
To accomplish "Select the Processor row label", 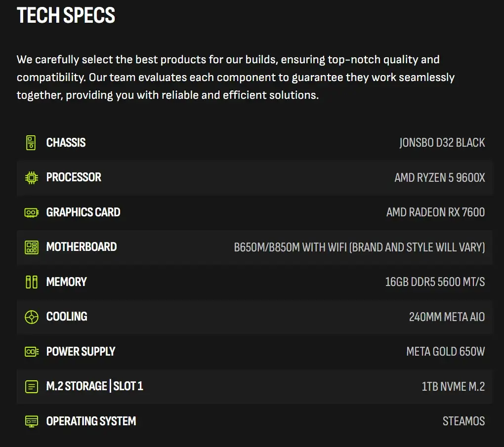I will coord(74,177).
